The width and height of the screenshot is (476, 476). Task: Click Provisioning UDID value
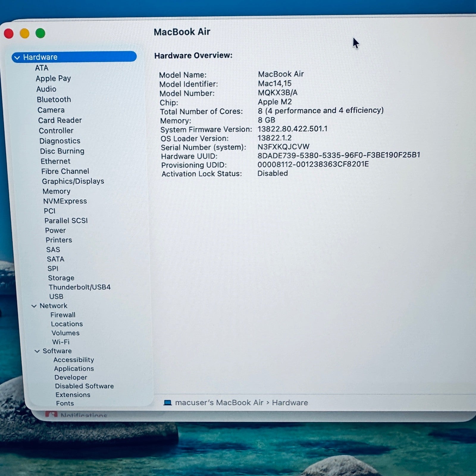pyautogui.click(x=313, y=164)
